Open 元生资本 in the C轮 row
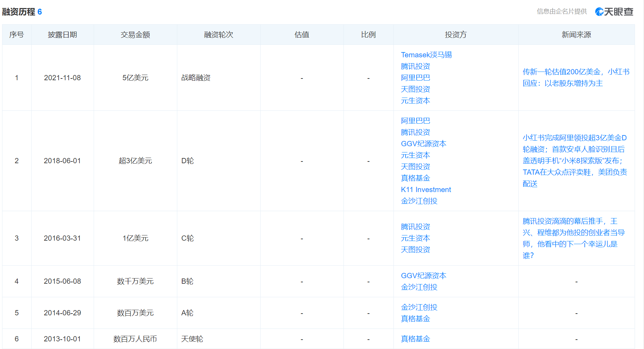The height and width of the screenshot is (349, 644). (x=415, y=238)
